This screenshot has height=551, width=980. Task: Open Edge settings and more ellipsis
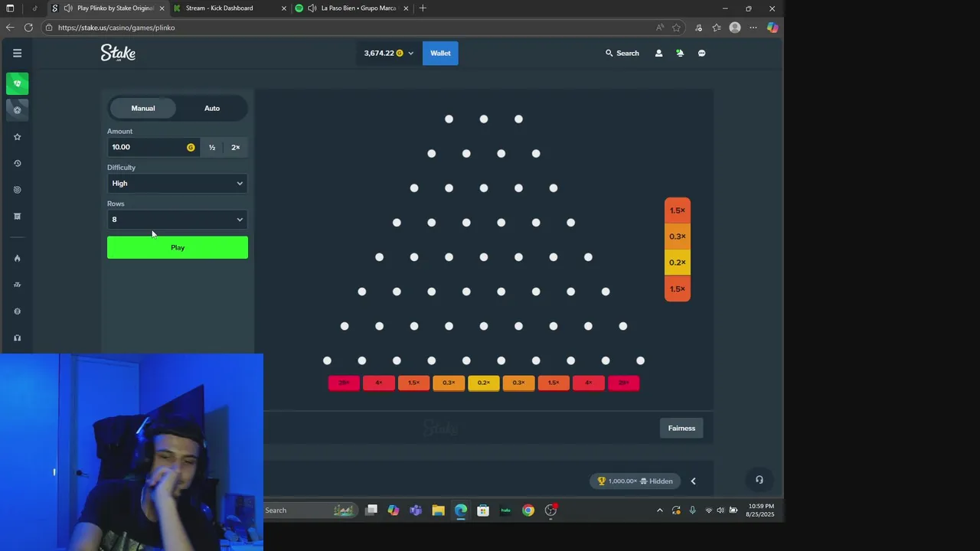click(753, 28)
